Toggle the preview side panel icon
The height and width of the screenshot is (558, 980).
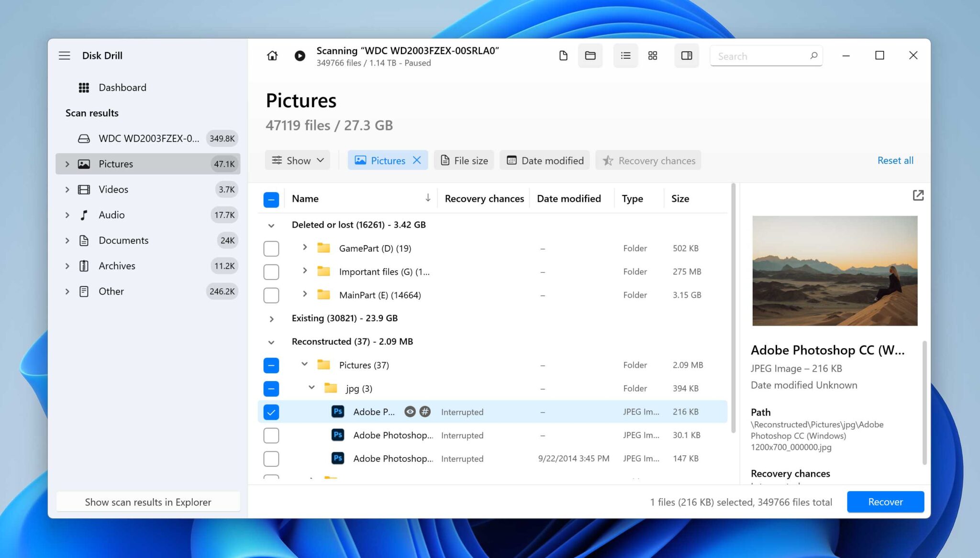coord(686,56)
